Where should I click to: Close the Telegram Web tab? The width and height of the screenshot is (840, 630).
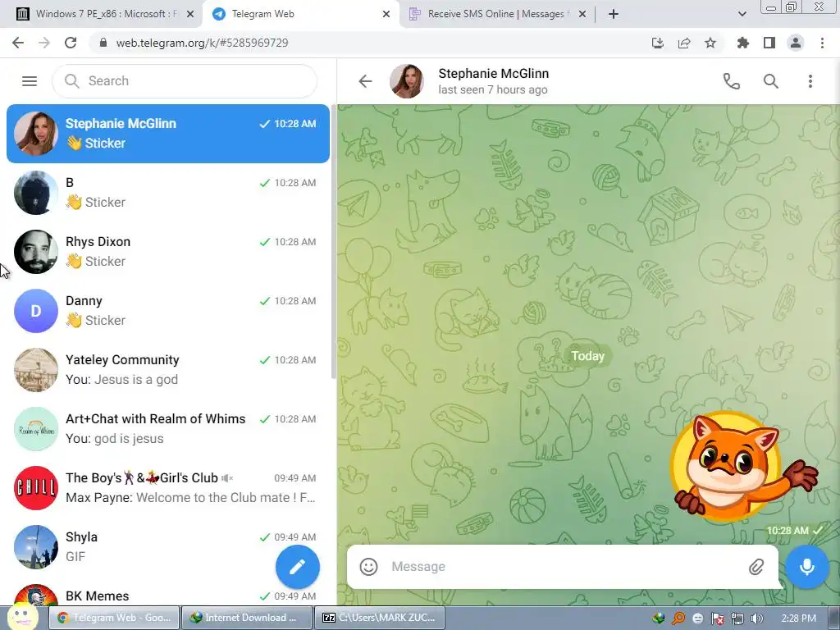(386, 15)
